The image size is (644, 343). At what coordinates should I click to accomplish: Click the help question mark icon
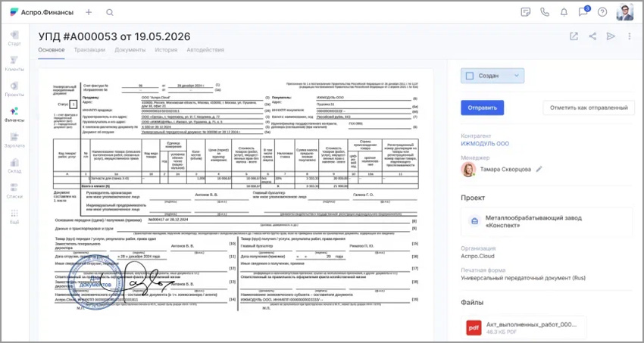(602, 12)
